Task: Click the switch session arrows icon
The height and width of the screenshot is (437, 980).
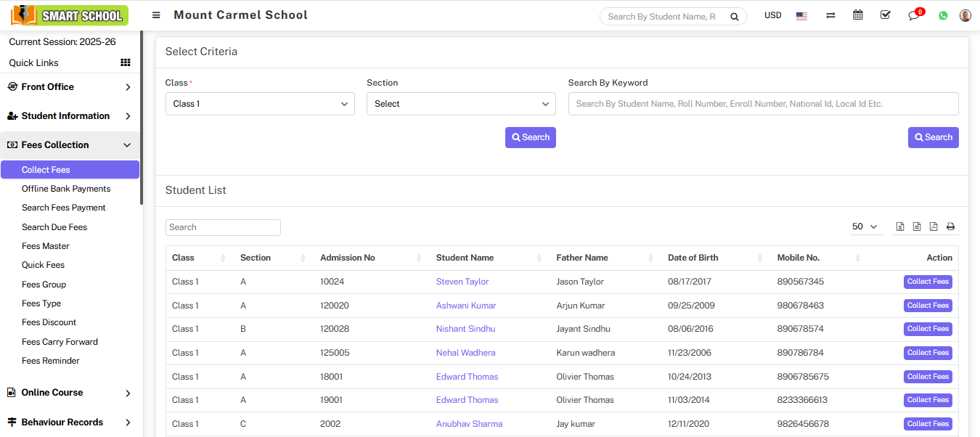Action: coord(830,16)
